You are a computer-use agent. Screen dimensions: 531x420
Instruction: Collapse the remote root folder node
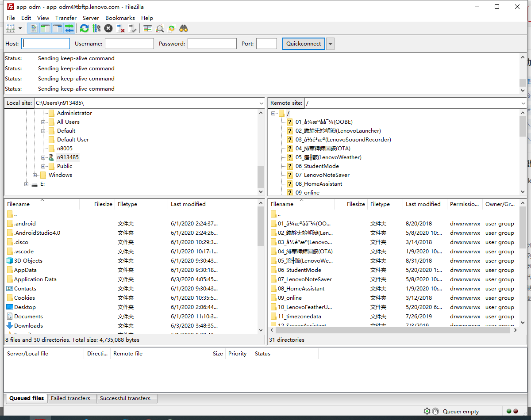click(x=274, y=113)
